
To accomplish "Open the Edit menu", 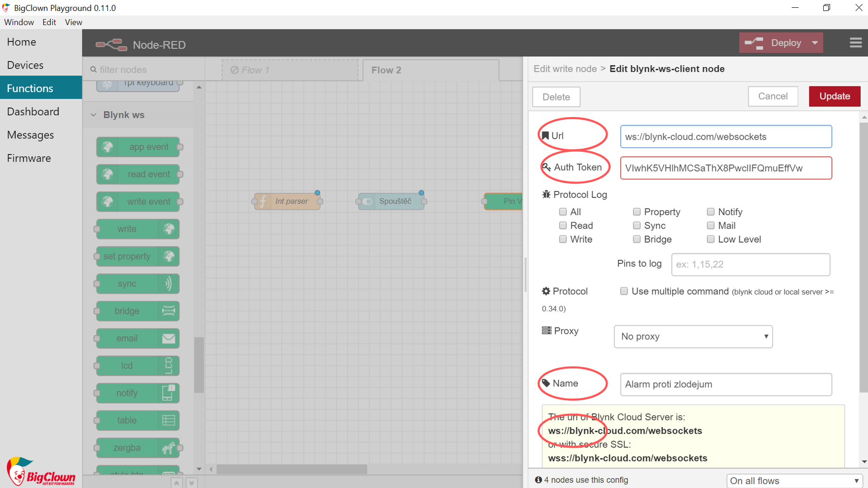I will click(49, 22).
